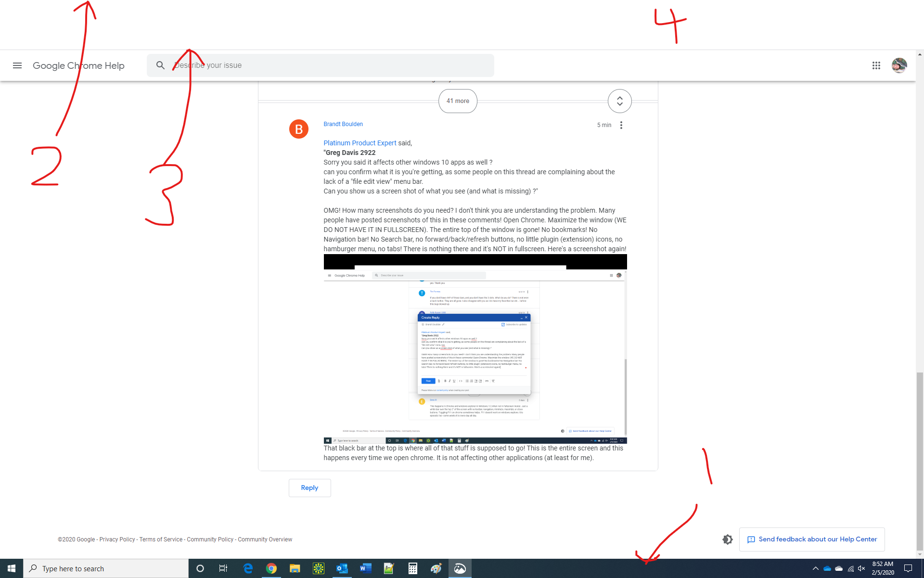Open the Google apps grid
This screenshot has height=578, width=924.
pos(876,65)
